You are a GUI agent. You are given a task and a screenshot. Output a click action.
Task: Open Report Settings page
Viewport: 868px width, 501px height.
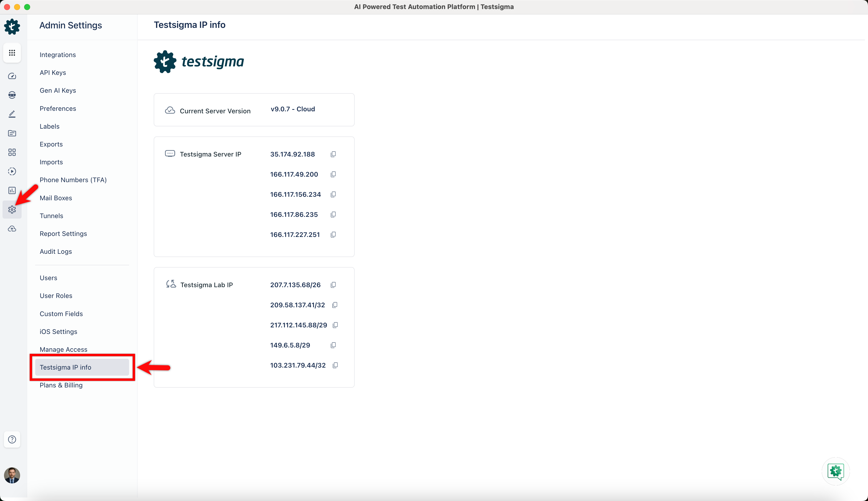pyautogui.click(x=63, y=234)
